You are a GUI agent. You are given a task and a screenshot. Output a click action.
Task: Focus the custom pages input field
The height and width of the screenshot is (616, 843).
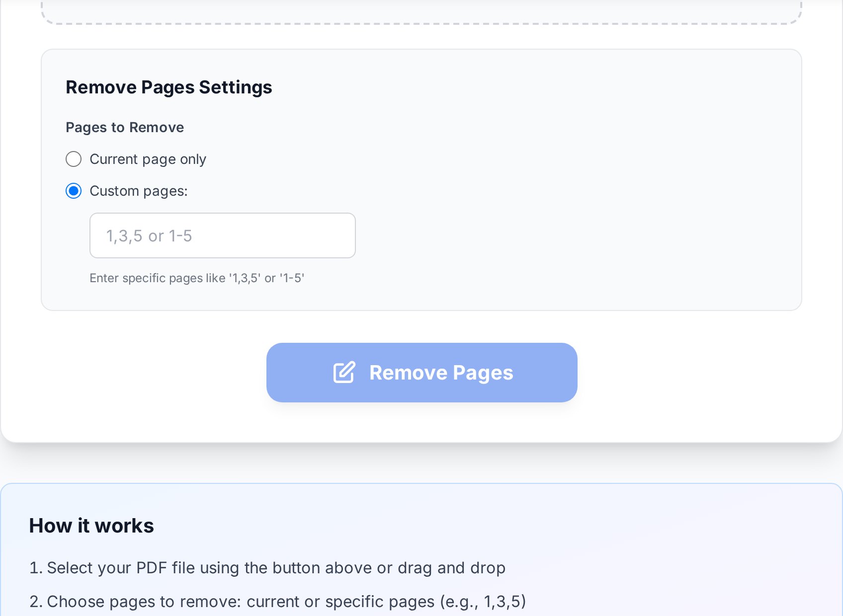click(223, 235)
